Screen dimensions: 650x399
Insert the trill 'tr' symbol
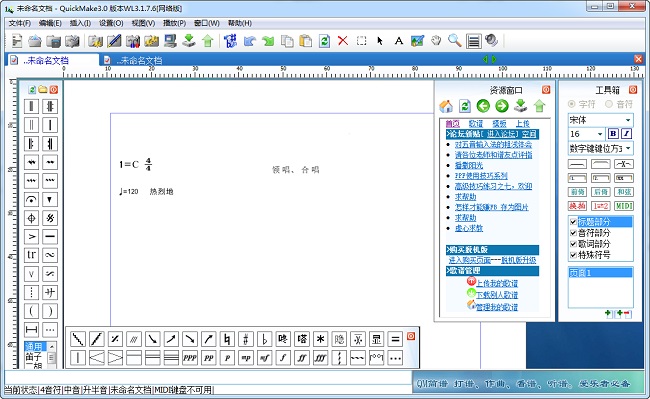(x=32, y=255)
